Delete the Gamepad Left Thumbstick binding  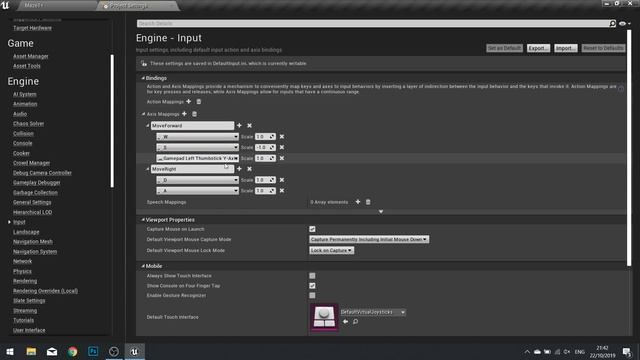(282, 158)
